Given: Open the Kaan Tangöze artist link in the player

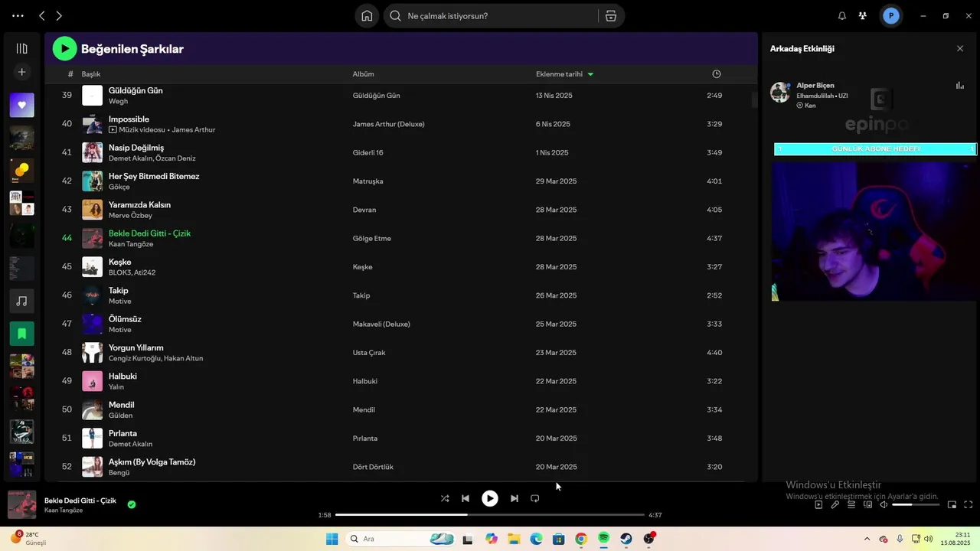Looking at the screenshot, I should (x=64, y=510).
